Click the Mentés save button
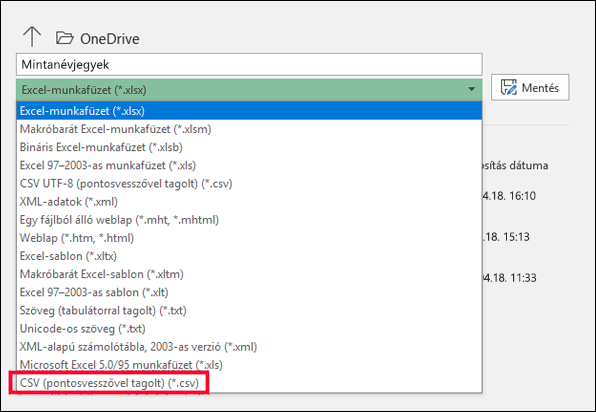This screenshot has height=412, width=596. click(x=530, y=88)
